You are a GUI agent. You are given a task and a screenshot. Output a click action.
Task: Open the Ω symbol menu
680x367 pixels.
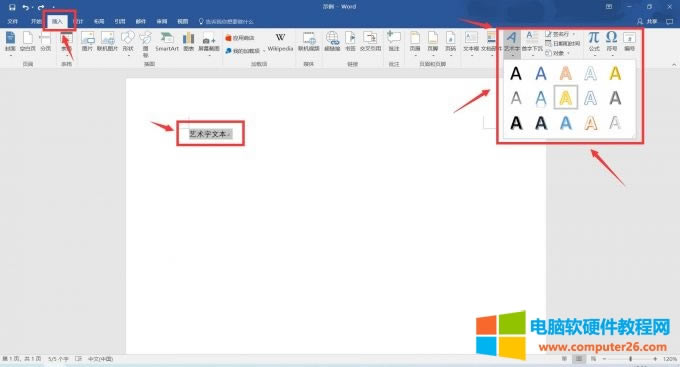click(611, 42)
